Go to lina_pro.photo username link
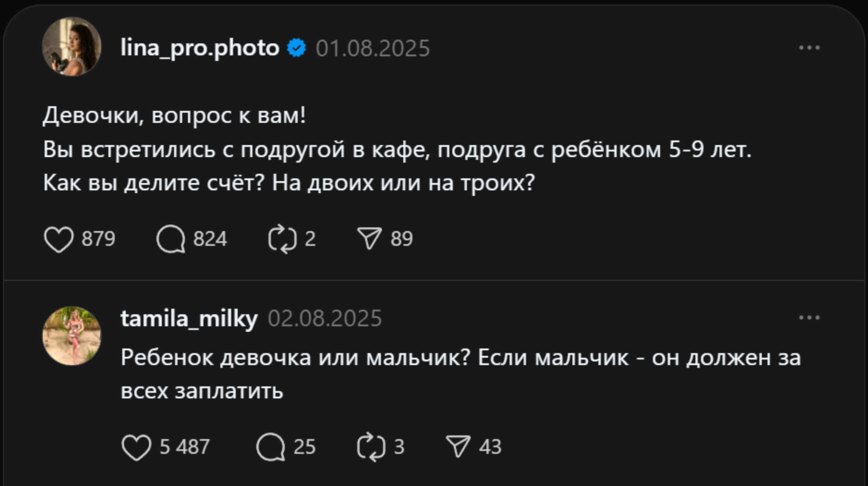The image size is (868, 486). [200, 48]
